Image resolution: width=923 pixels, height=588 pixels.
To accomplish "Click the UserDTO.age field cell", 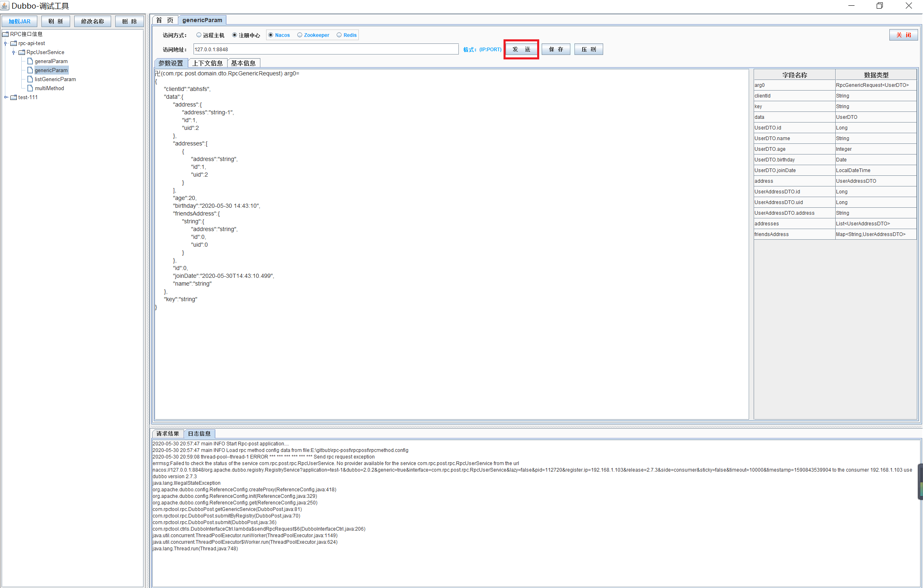I will [795, 149].
